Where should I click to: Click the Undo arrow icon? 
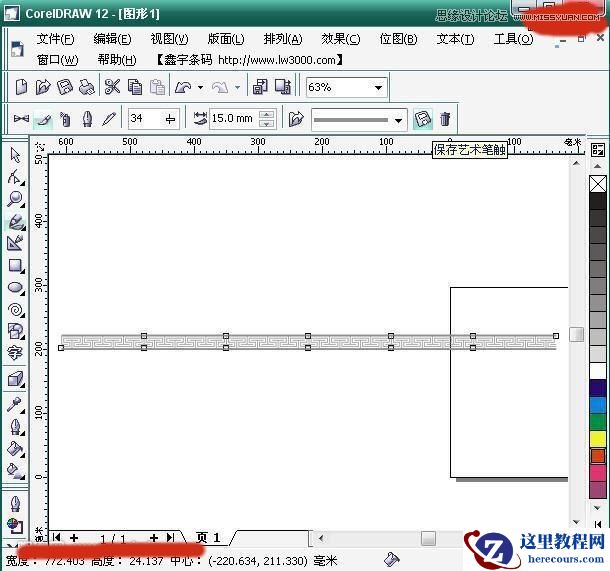183,87
